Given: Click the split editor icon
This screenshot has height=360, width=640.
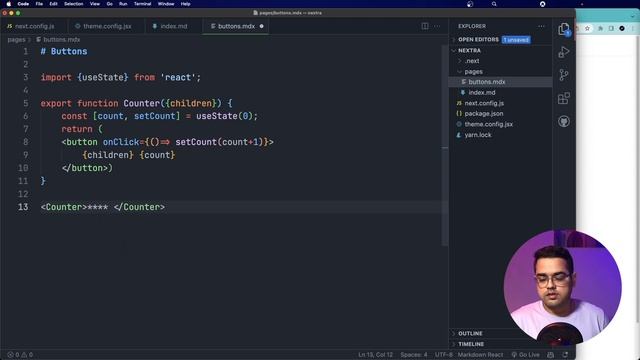Looking at the screenshot, I should click(x=425, y=26).
